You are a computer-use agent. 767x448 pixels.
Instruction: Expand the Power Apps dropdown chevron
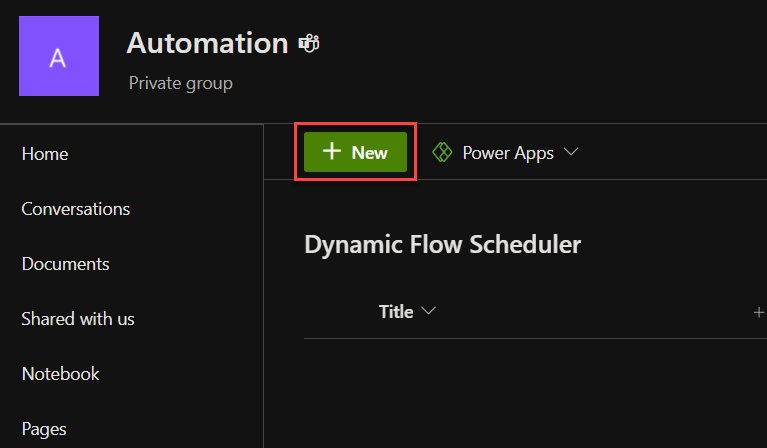pos(571,152)
